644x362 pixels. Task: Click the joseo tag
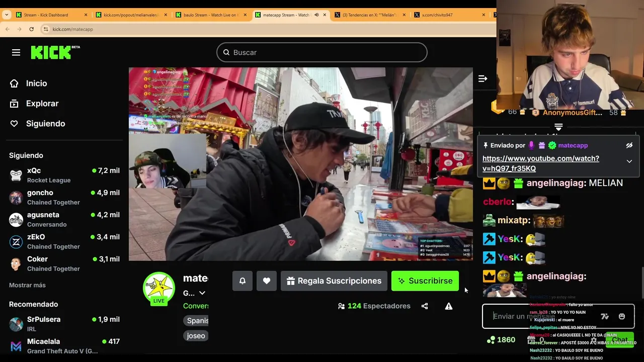[x=196, y=335]
